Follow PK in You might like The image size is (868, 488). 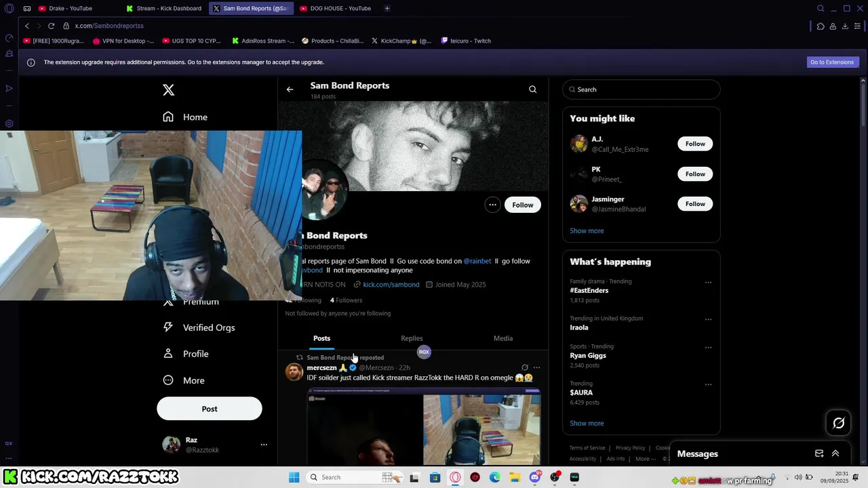click(695, 174)
